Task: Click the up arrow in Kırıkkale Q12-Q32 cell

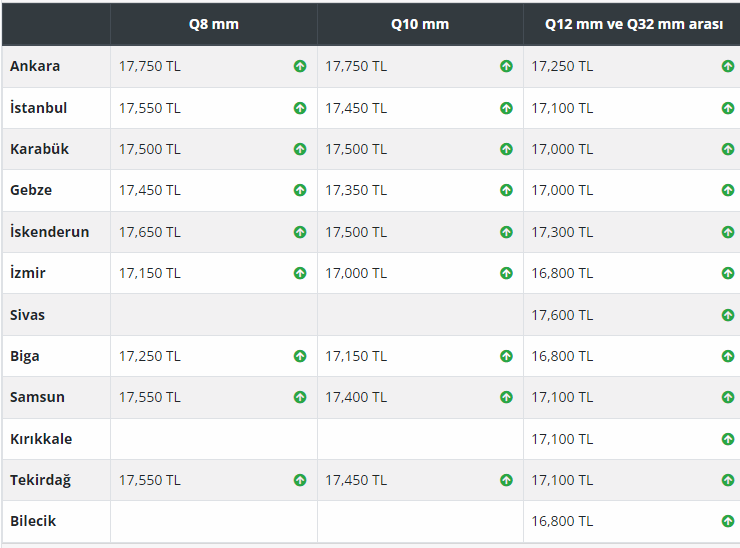Action: coord(728,439)
